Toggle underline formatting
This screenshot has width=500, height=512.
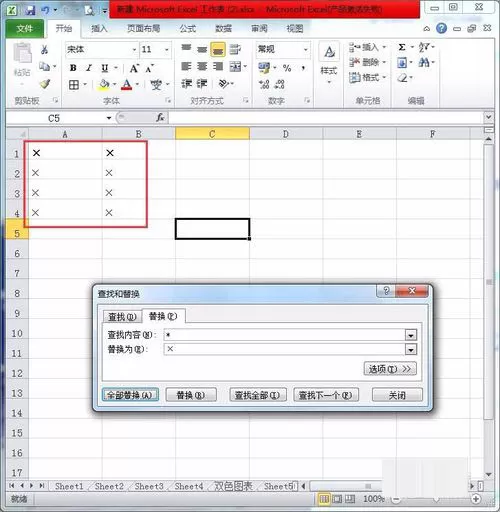coord(105,68)
